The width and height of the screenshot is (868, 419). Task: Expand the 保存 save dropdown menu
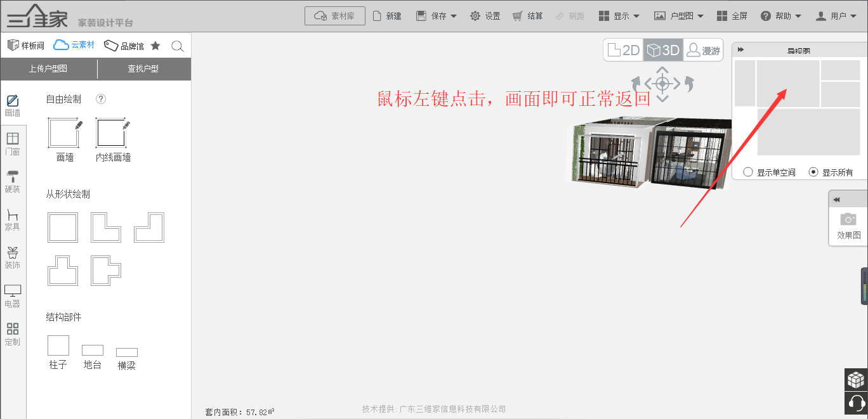pos(437,16)
